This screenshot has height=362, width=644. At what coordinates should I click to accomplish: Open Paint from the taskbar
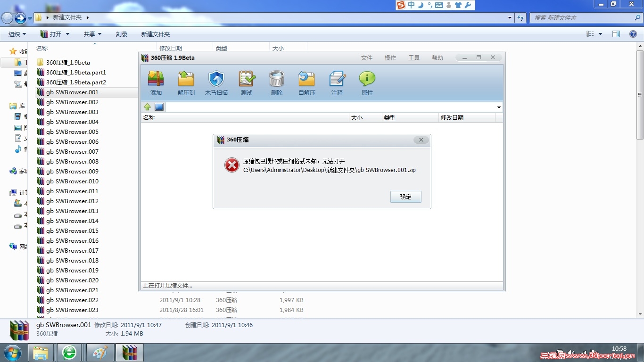pyautogui.click(x=100, y=353)
